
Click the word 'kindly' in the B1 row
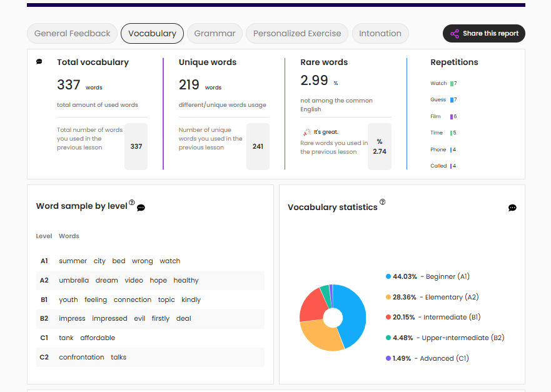[x=191, y=299]
